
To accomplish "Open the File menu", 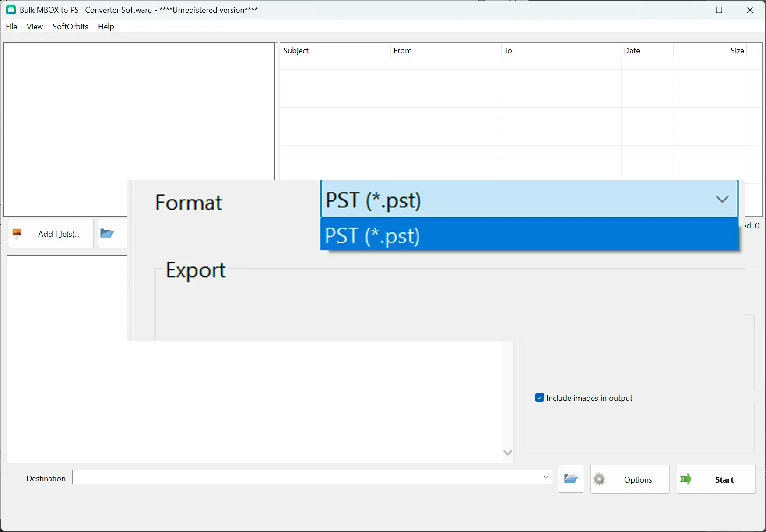I will coord(11,27).
